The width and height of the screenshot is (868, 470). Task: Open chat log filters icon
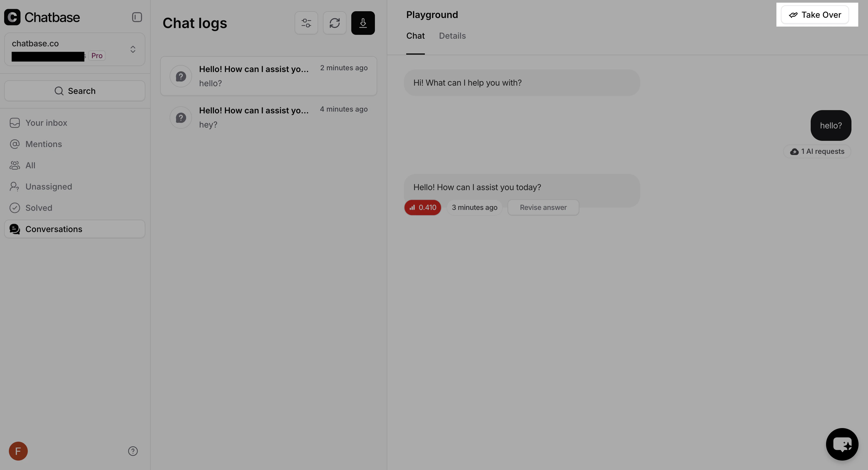point(306,22)
